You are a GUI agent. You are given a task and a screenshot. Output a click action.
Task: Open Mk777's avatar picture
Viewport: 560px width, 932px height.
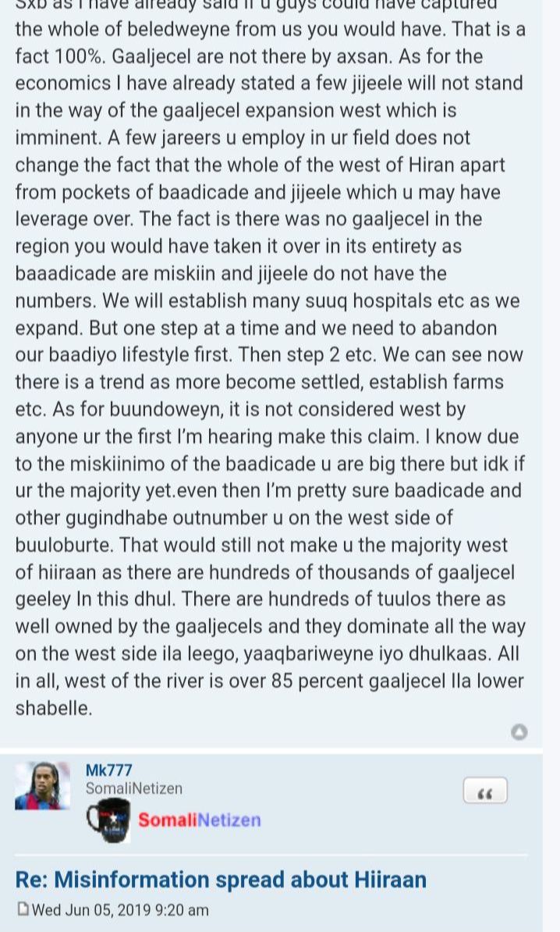pos(42,786)
